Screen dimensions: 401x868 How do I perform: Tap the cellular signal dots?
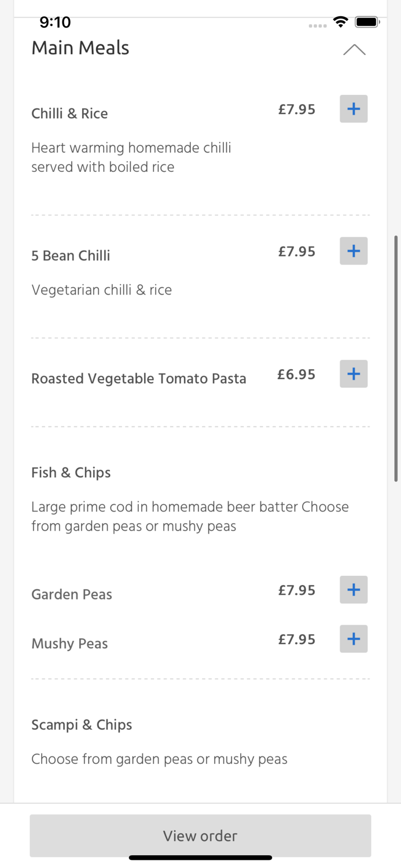[318, 25]
